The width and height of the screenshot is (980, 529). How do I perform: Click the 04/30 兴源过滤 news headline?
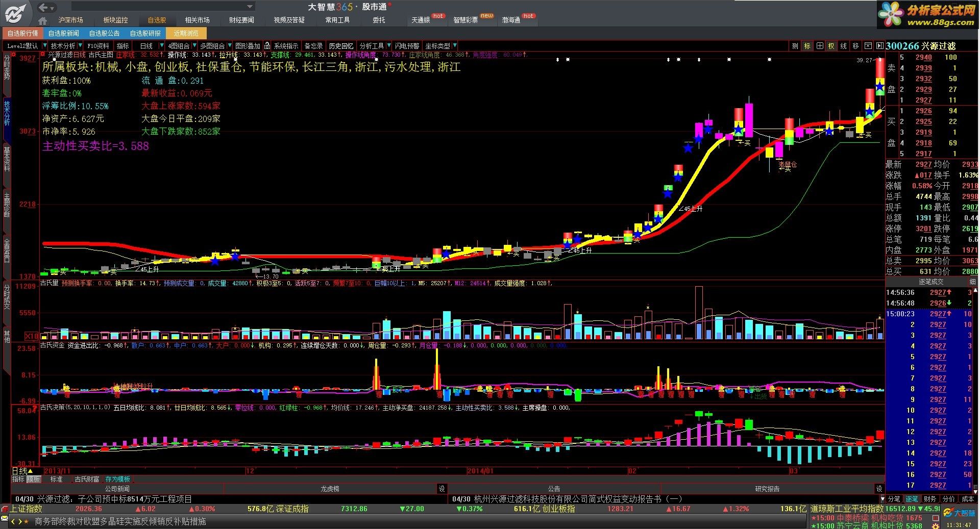[104, 499]
